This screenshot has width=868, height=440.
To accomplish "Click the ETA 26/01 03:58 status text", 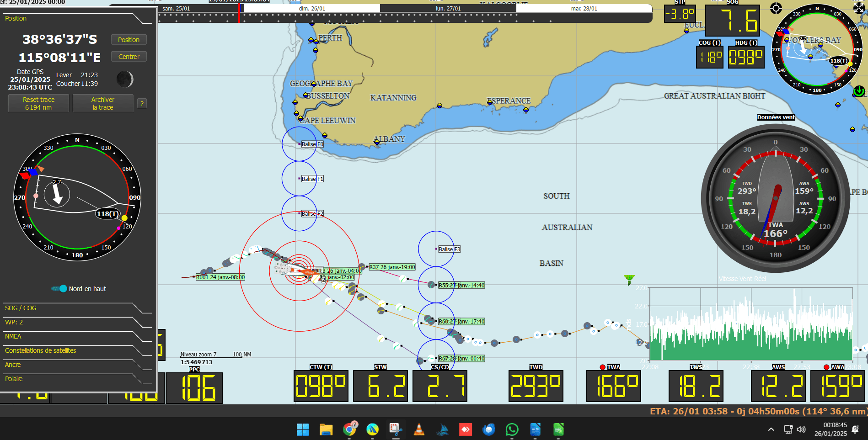I will [758, 411].
